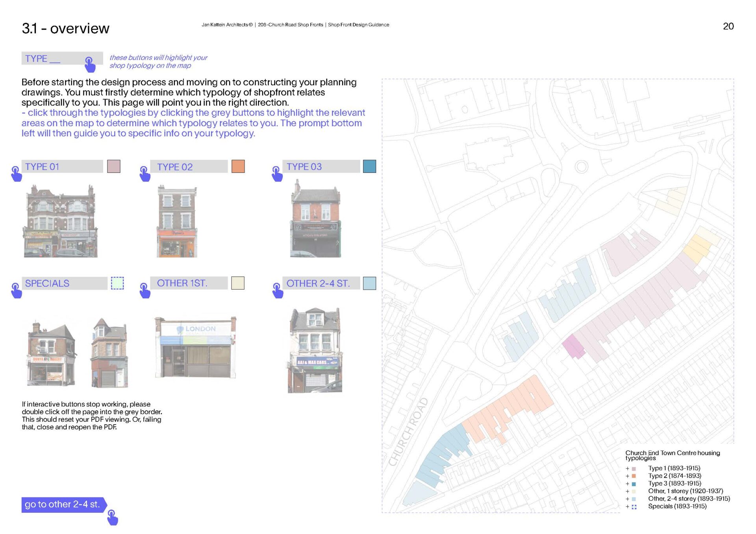Screen dimensions: 756x534
Task: Click the hand icon under 'go to other 2-4 st.'
Action: [112, 517]
